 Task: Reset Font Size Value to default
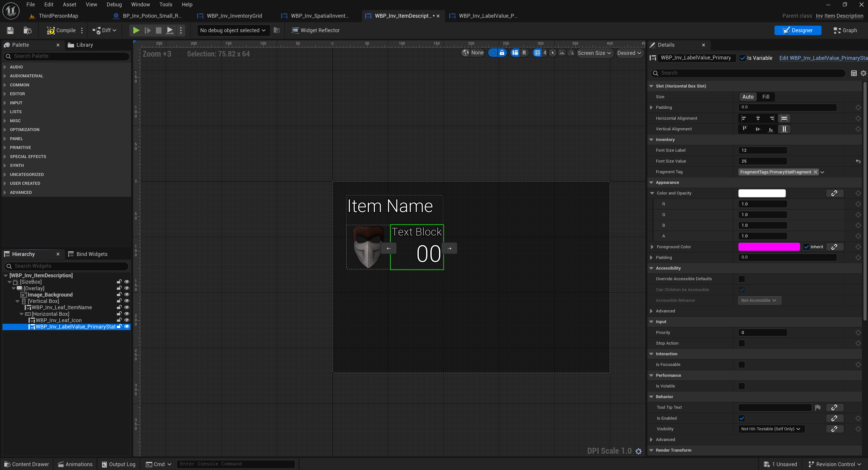click(858, 161)
